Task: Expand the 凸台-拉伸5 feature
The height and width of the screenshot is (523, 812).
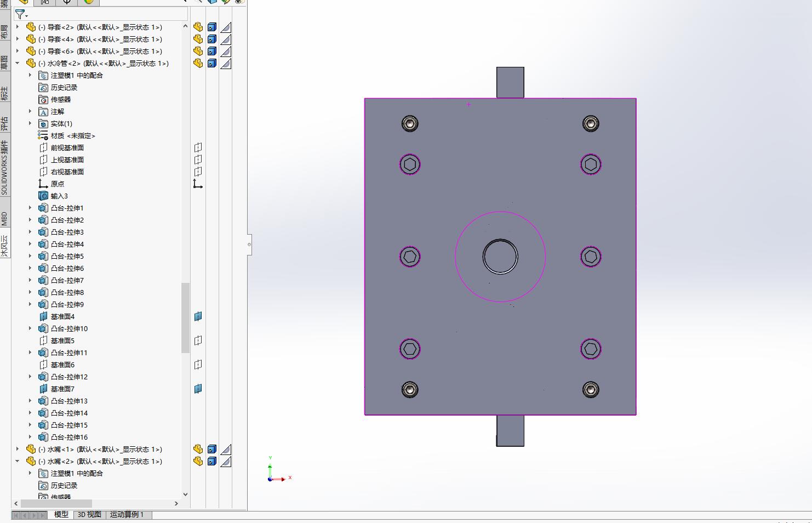Action: [x=30, y=256]
